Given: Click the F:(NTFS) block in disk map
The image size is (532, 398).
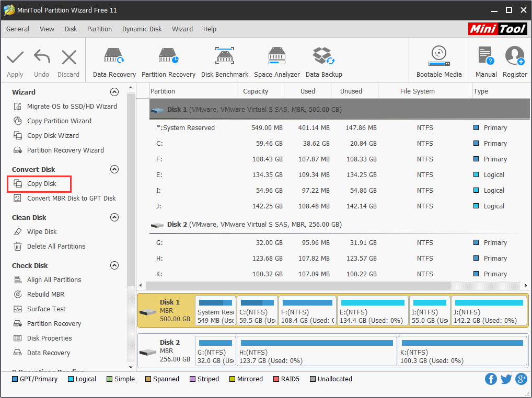Looking at the screenshot, I should (307, 311).
